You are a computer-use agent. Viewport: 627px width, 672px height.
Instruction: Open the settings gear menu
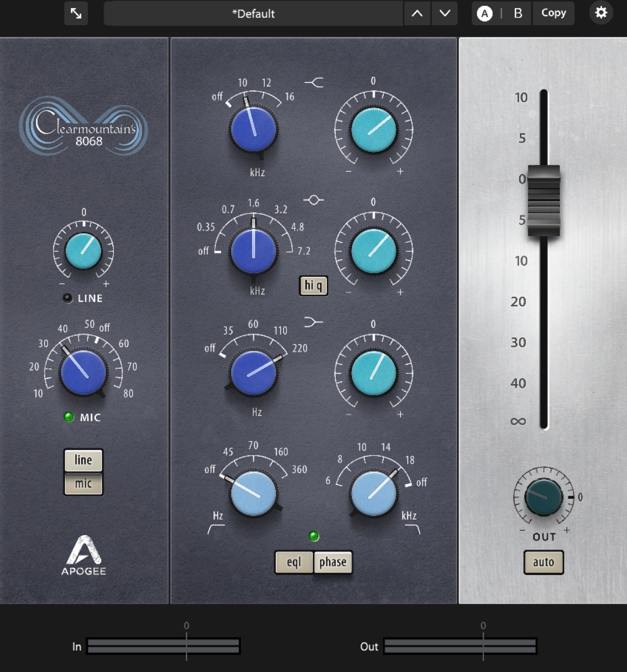coord(601,13)
